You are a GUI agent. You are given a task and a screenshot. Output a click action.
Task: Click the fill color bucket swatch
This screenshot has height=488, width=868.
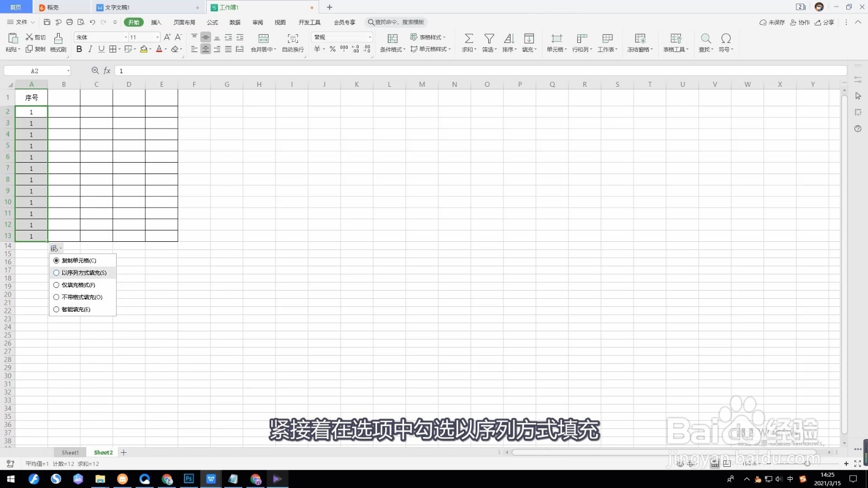[143, 49]
